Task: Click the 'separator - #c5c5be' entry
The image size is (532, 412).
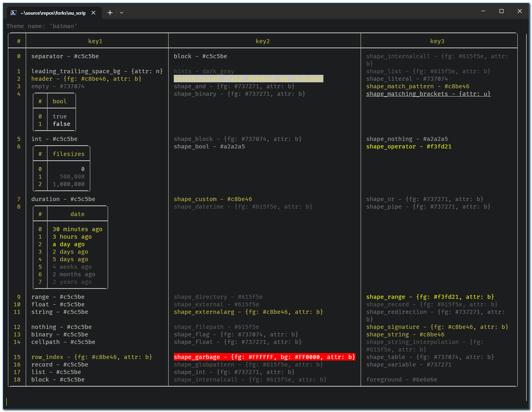Action: 65,56
